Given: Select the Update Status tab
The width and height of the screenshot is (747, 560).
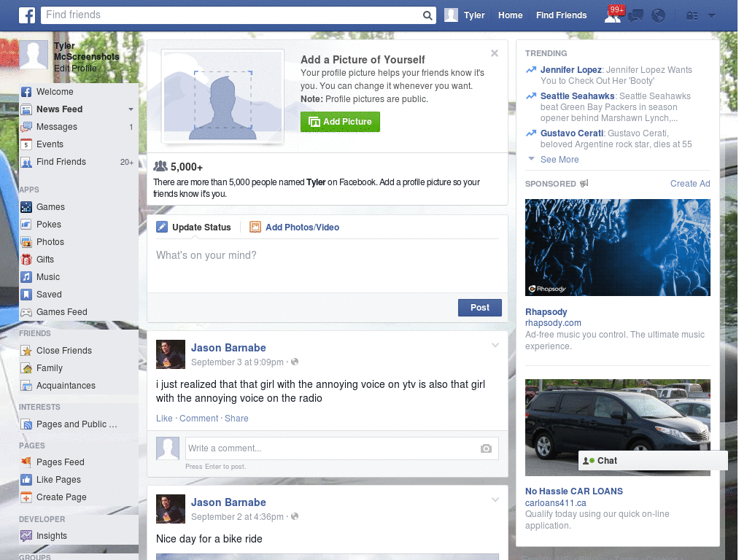Looking at the screenshot, I should coord(193,227).
